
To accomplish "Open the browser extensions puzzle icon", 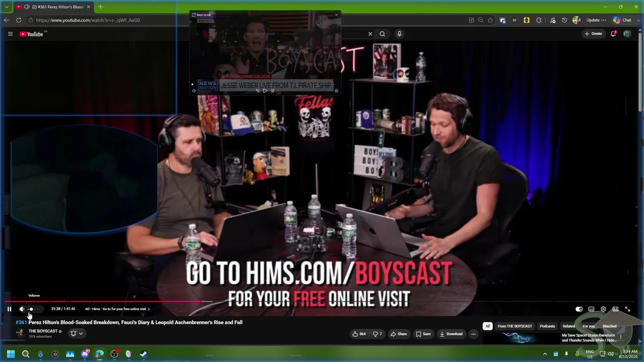I will (x=539, y=20).
